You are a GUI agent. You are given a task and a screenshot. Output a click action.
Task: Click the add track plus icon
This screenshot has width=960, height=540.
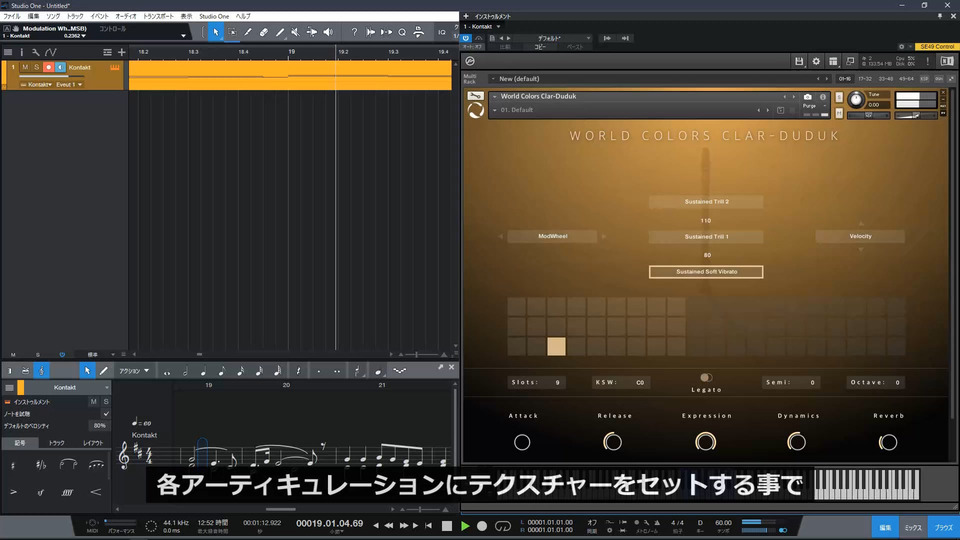121,52
